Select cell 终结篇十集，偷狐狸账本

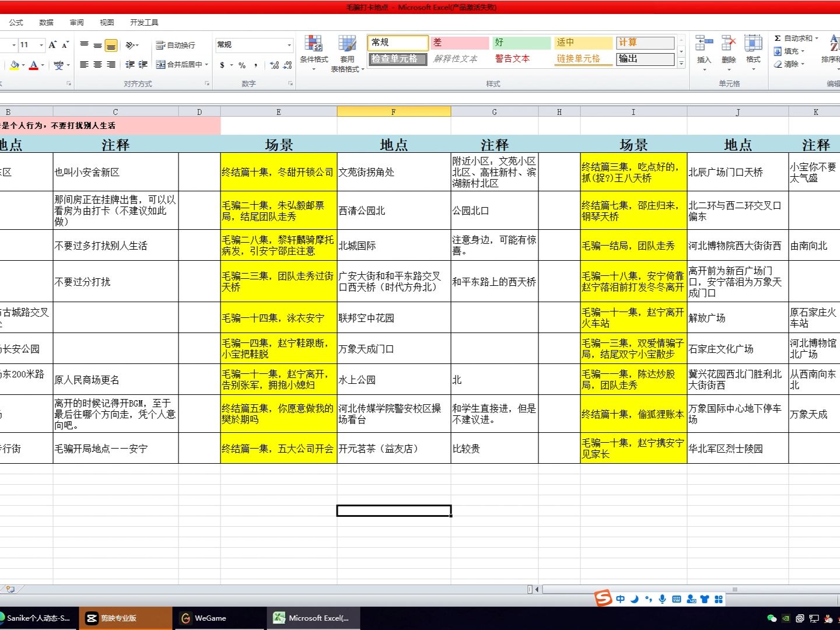633,414
